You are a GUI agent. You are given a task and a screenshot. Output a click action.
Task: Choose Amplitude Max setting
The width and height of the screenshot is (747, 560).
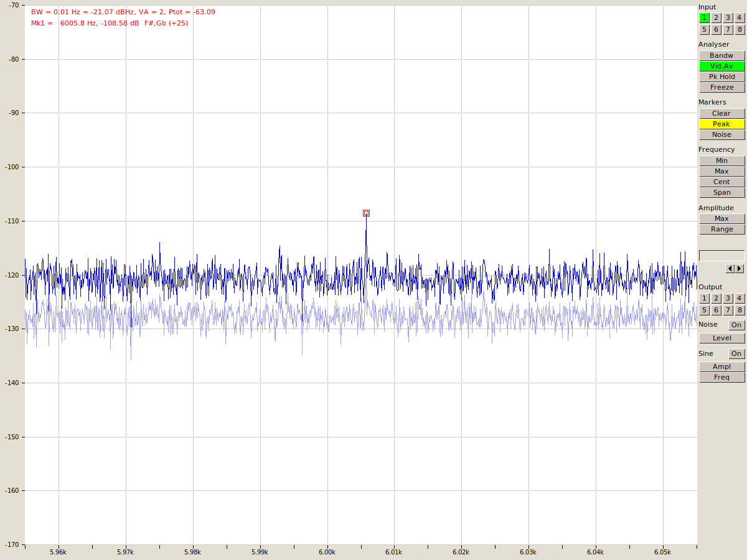[x=721, y=218]
